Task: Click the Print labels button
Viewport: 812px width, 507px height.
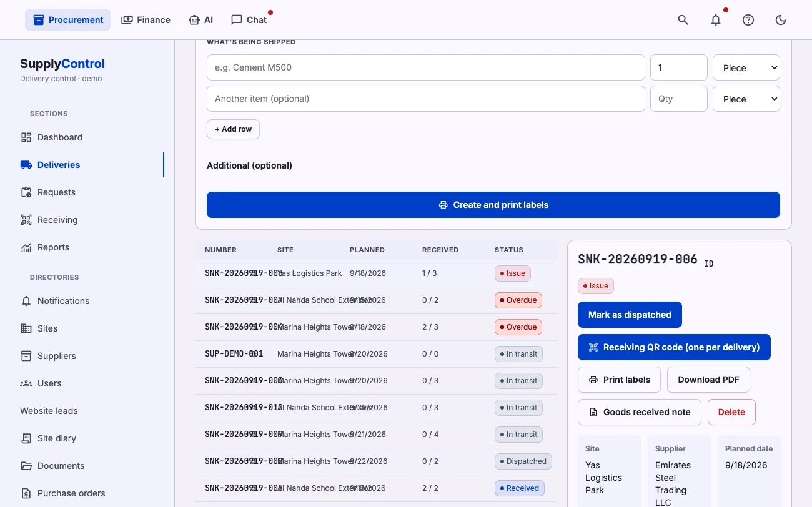Action: 620,380
